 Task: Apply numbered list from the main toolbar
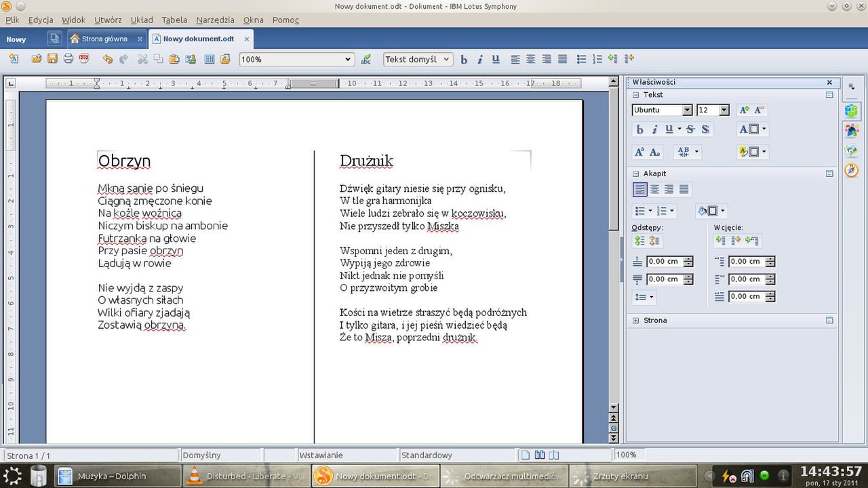597,59
